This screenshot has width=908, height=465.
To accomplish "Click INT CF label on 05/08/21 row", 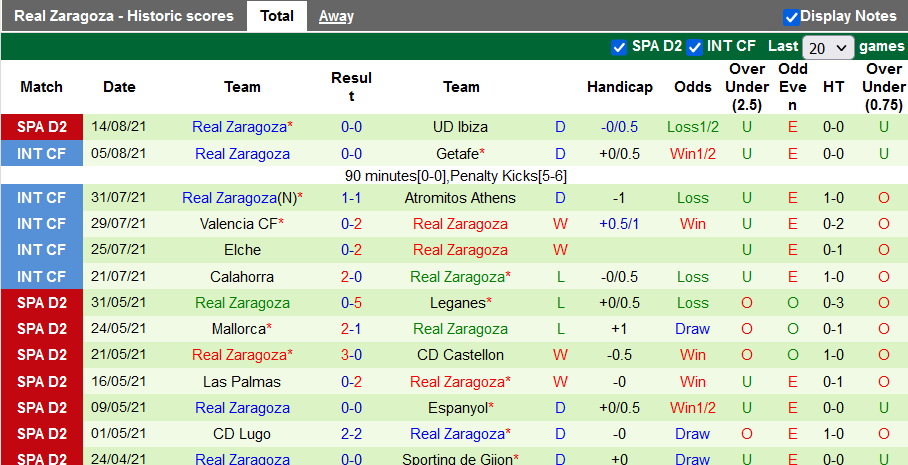I will tap(42, 154).
